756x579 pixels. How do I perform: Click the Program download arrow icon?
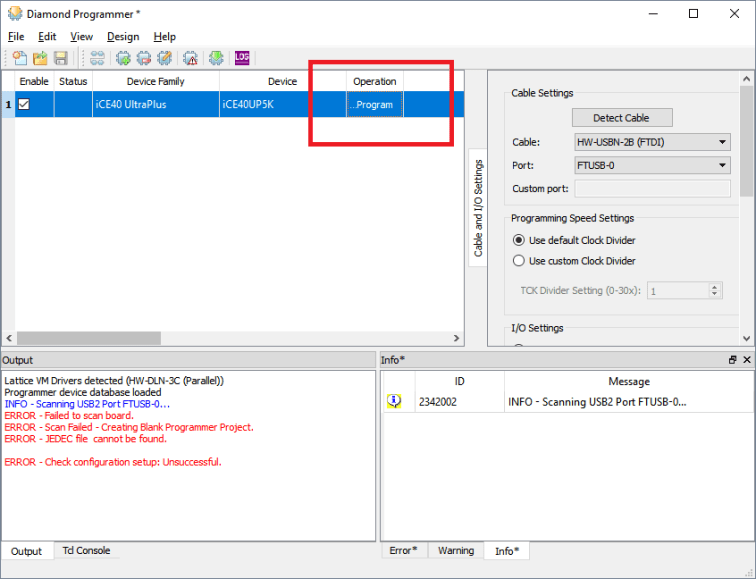[x=215, y=58]
